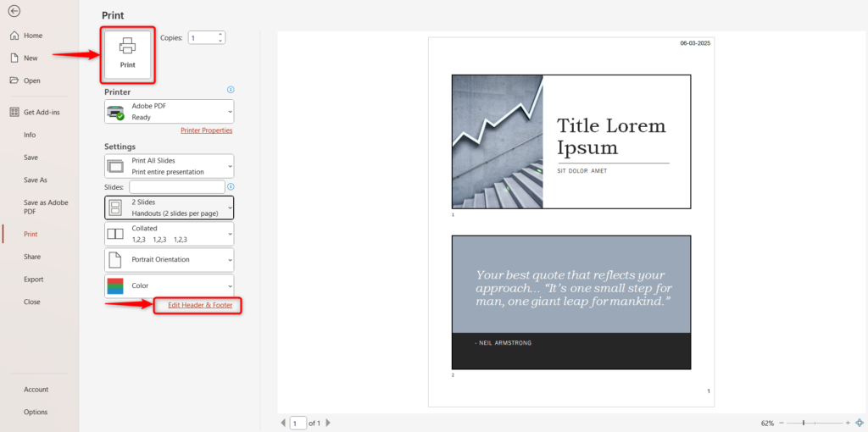Click zoom to page icon

[x=860, y=423]
